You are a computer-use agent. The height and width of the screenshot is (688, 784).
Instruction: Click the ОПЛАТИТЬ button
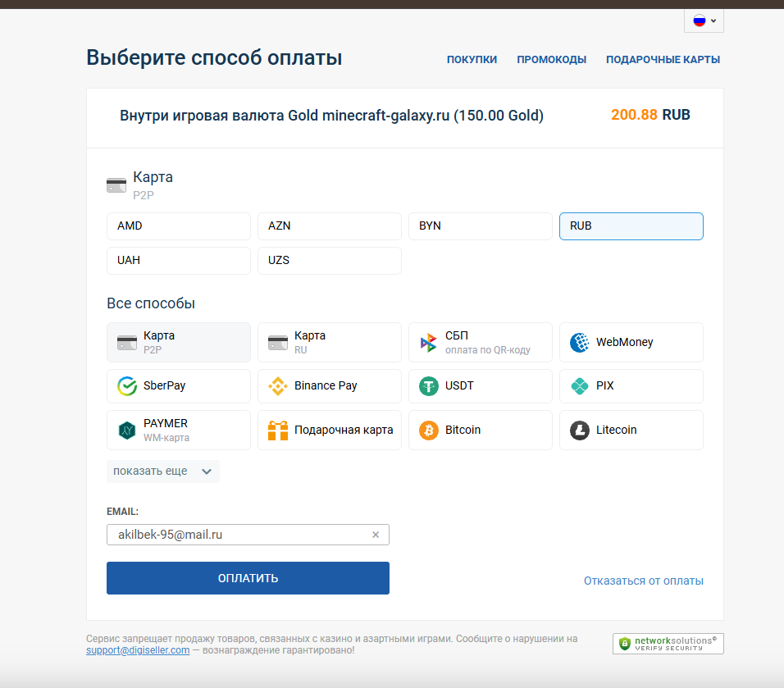[248, 578]
